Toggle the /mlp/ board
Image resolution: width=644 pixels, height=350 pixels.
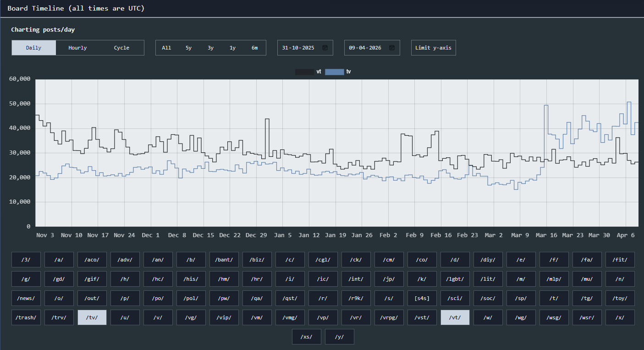554,279
